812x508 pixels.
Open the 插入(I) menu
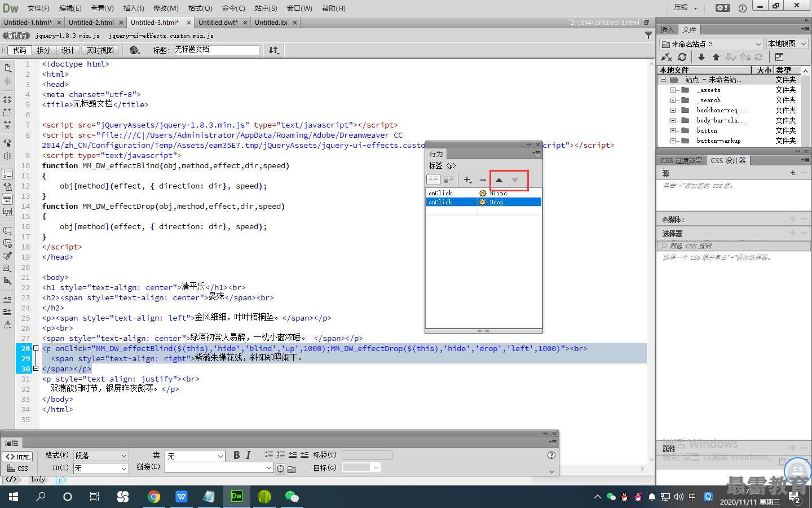134,8
